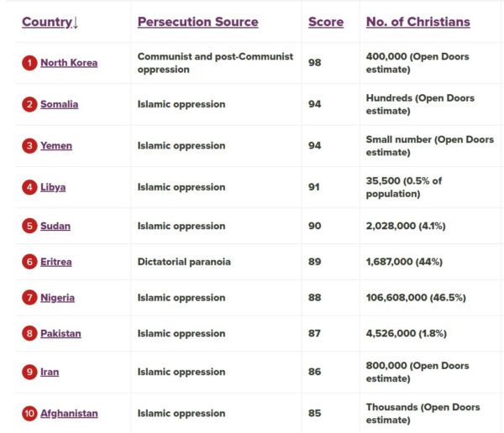Click the red rank 5 badge
This screenshot has width=504, height=433.
click(29, 226)
